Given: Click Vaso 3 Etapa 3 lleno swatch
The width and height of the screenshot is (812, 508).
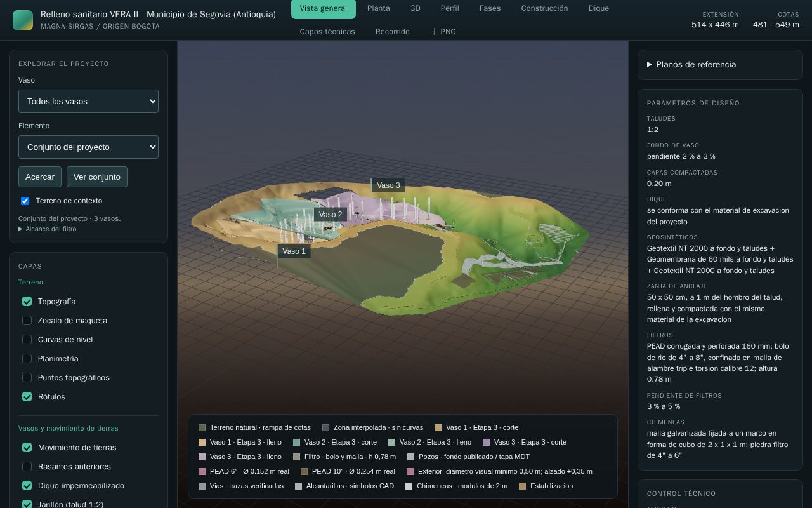Looking at the screenshot, I should coord(202,457).
